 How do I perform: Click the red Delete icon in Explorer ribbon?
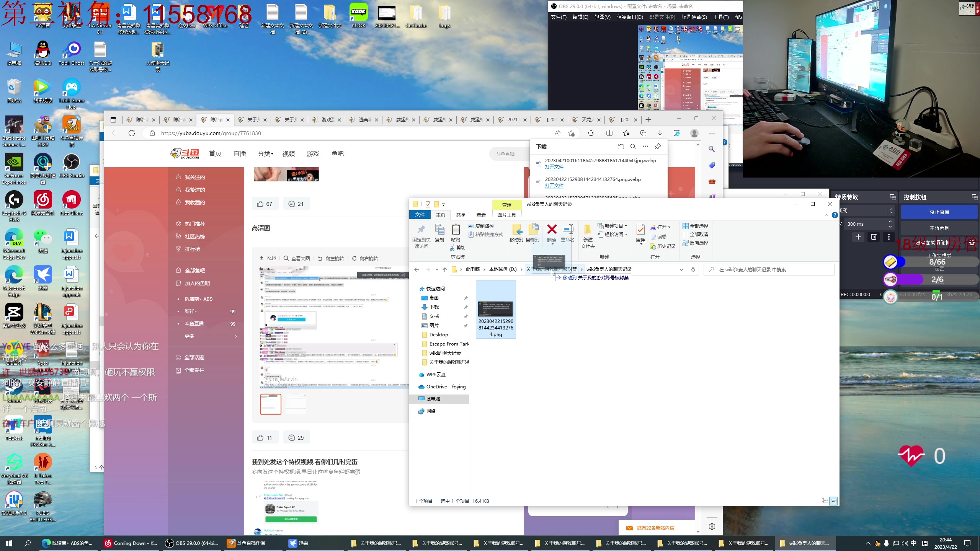[552, 230]
